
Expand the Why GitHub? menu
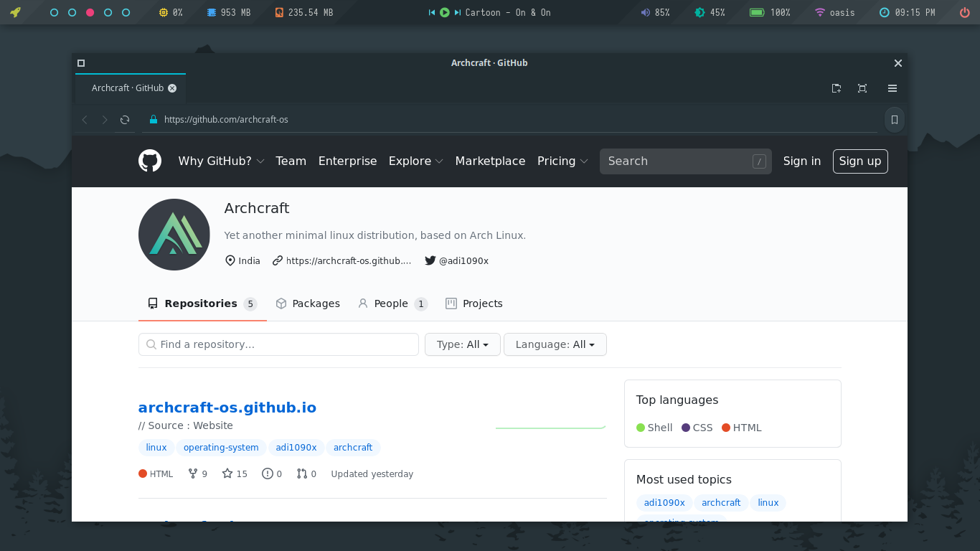point(221,161)
